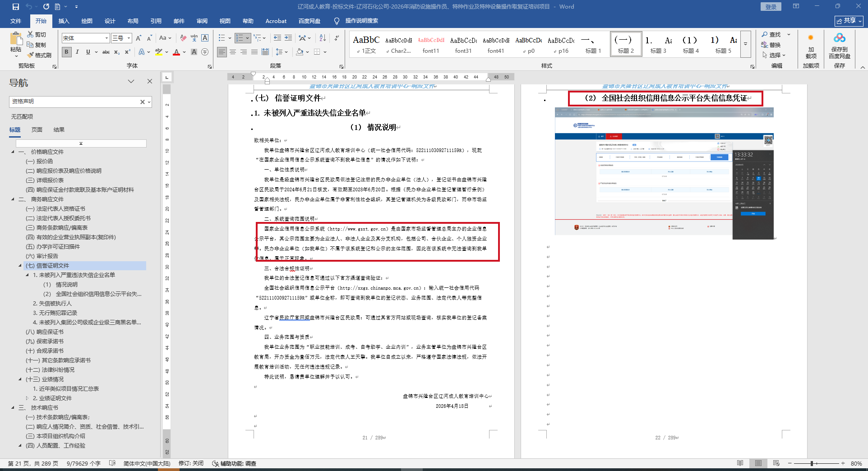868x471 pixels.
Task: Collapse the 商务响应文件 tree section
Action: (x=13, y=199)
